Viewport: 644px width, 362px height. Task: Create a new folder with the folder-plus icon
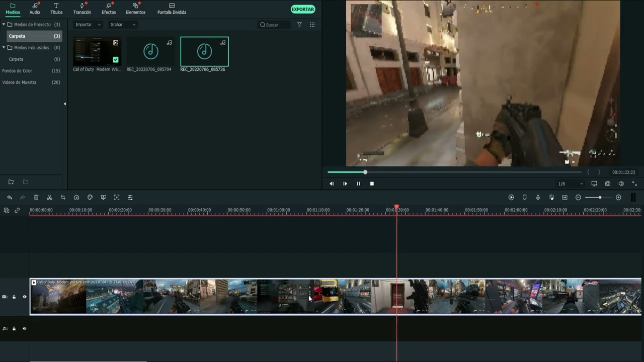coord(11,182)
